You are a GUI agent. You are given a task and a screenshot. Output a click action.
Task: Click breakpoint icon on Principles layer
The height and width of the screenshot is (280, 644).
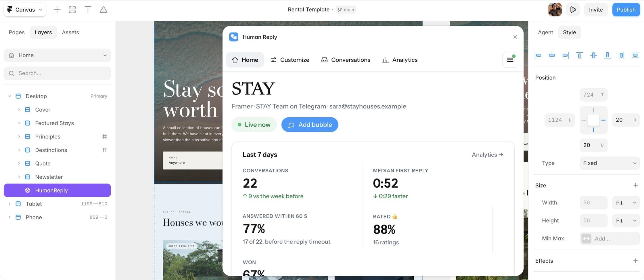[x=105, y=136]
